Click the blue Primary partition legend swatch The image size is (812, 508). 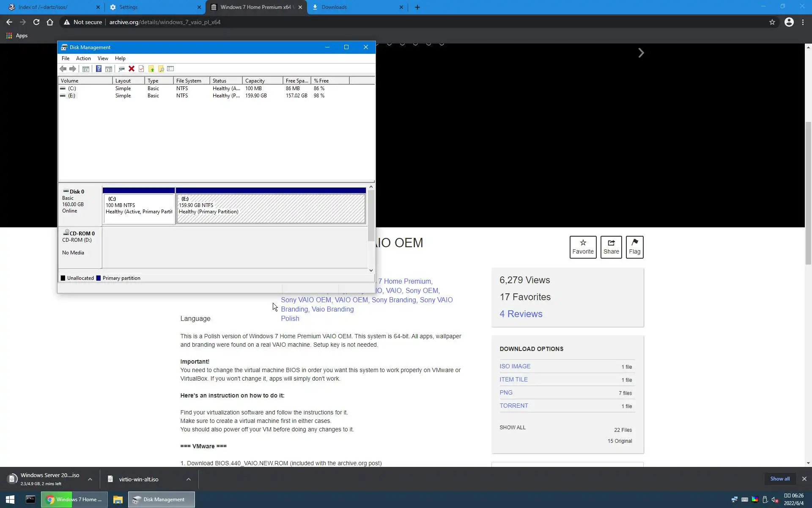(x=99, y=278)
